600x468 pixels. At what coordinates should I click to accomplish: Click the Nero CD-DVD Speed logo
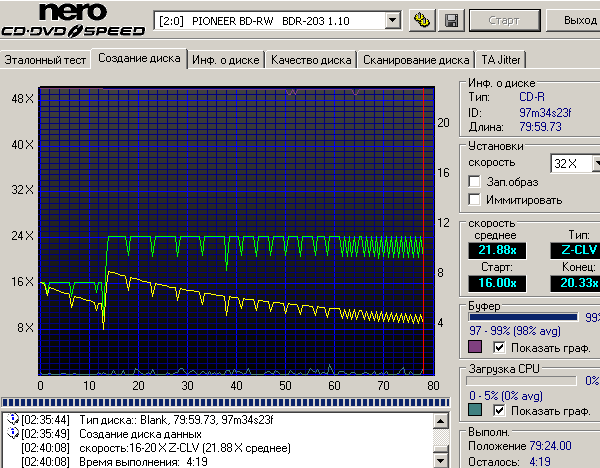(70, 22)
